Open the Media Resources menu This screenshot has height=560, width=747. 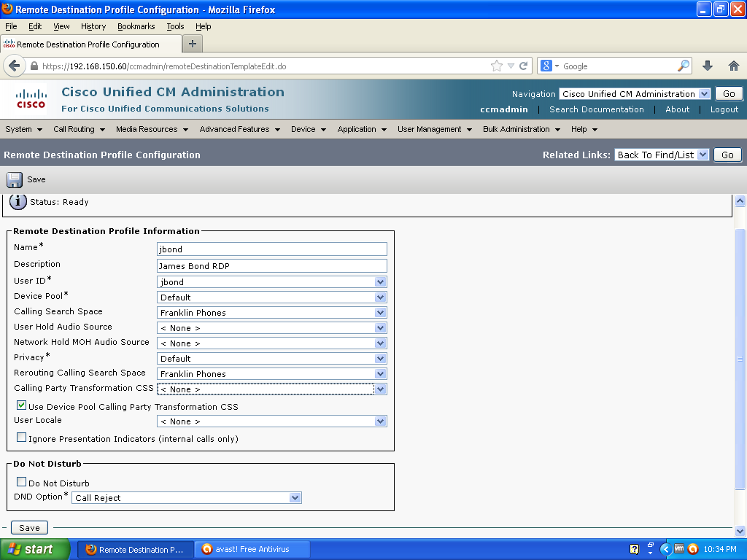tap(152, 129)
